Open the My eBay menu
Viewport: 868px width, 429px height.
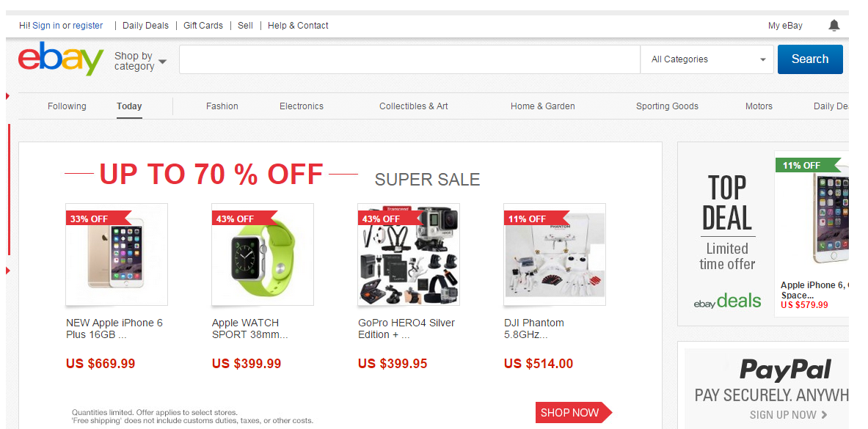pos(785,26)
